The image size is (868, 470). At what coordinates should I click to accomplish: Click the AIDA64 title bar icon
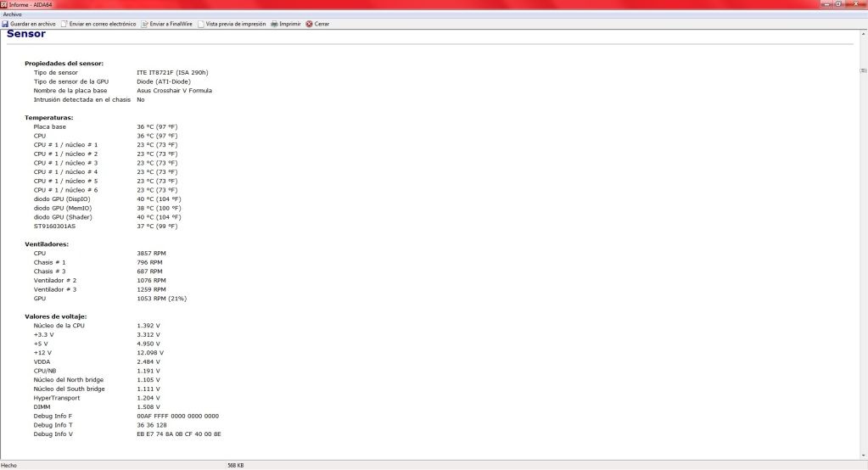click(x=4, y=4)
